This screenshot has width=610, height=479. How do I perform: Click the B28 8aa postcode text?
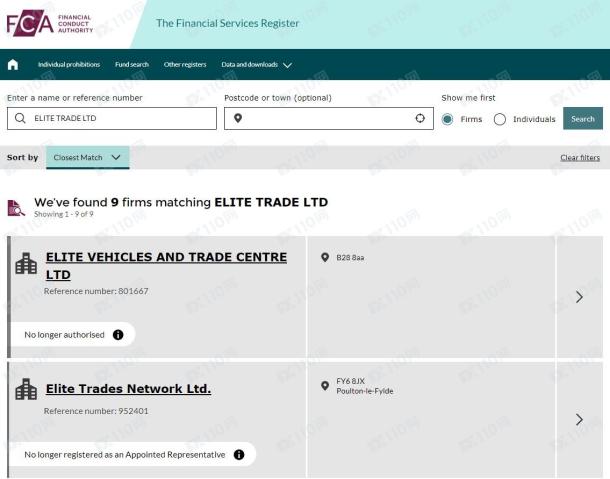pos(350,258)
